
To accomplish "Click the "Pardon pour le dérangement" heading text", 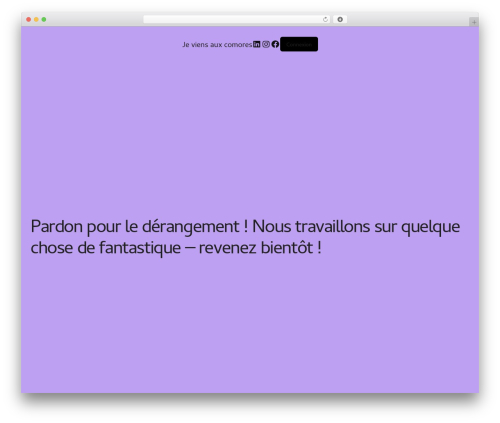I will pyautogui.click(x=245, y=237).
